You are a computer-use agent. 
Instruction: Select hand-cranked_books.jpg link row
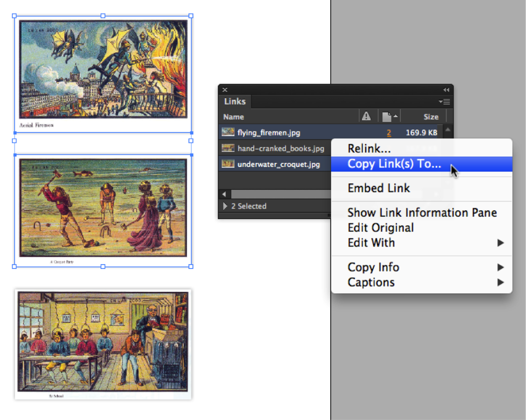275,148
